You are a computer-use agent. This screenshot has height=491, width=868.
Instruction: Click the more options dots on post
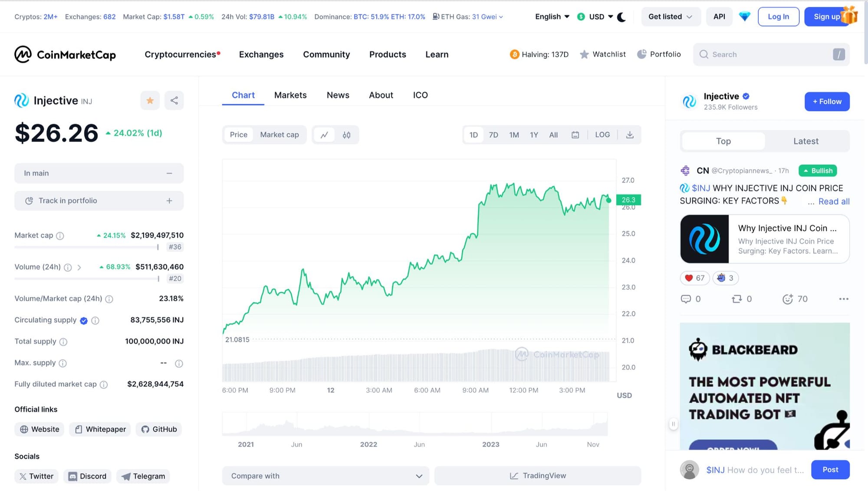click(843, 299)
